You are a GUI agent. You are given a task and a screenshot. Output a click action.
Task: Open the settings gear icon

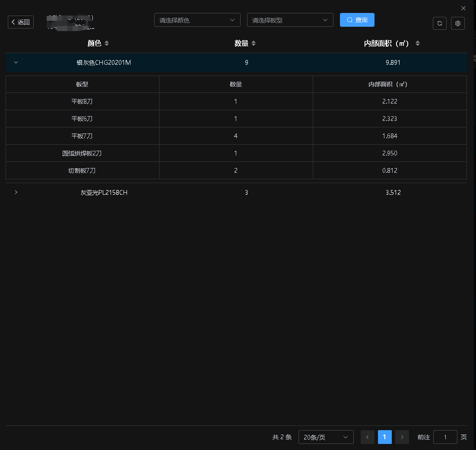458,23
